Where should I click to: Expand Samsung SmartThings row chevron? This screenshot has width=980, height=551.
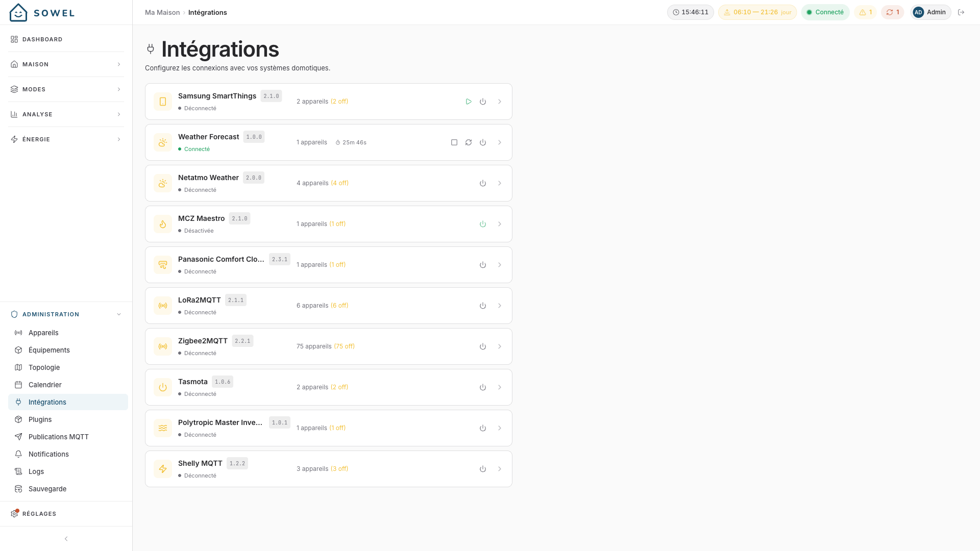coord(500,102)
